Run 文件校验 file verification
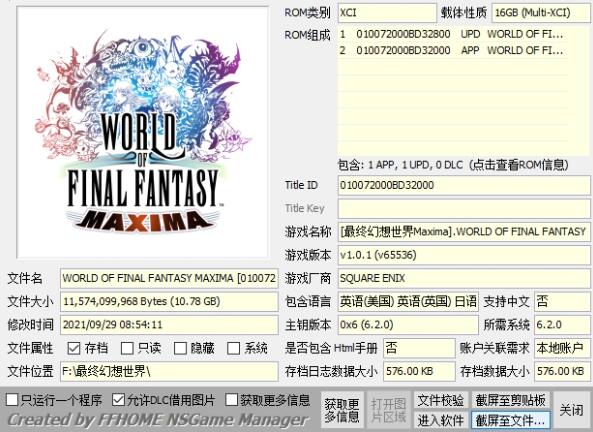The height and width of the screenshot is (432, 593). coord(441,400)
